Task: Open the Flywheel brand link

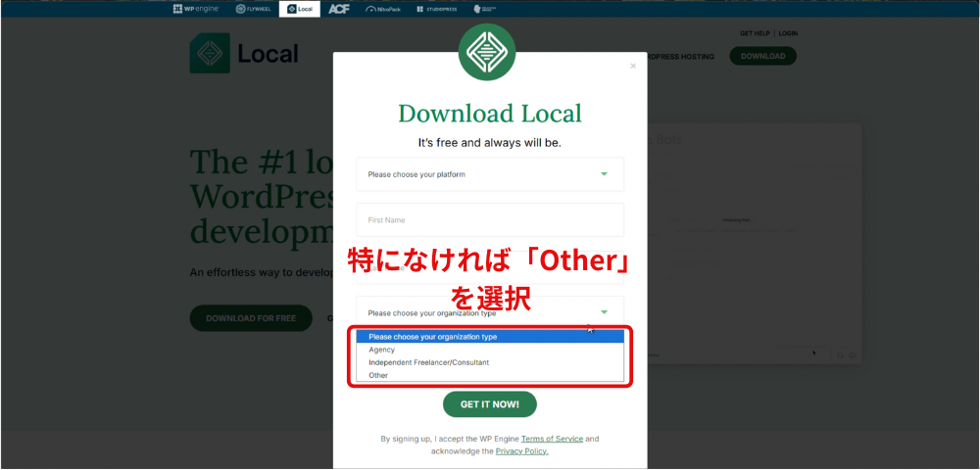Action: click(x=253, y=9)
